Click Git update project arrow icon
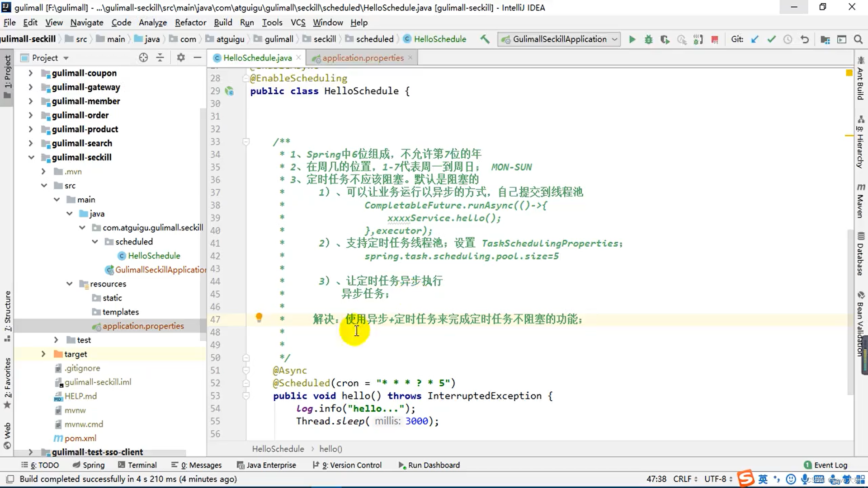The height and width of the screenshot is (488, 868). pos(755,39)
